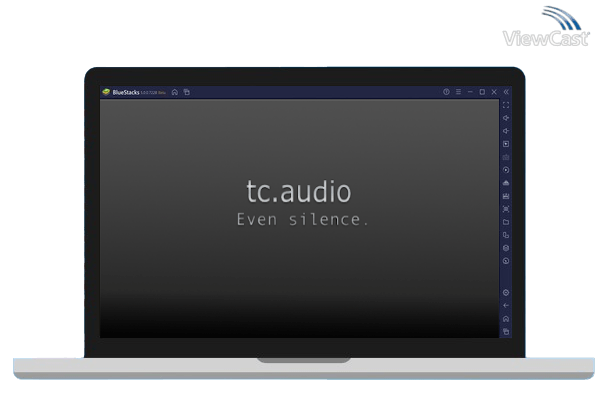This screenshot has height=414, width=602.
Task: Open the help question-mark icon in title bar
Action: tap(446, 92)
